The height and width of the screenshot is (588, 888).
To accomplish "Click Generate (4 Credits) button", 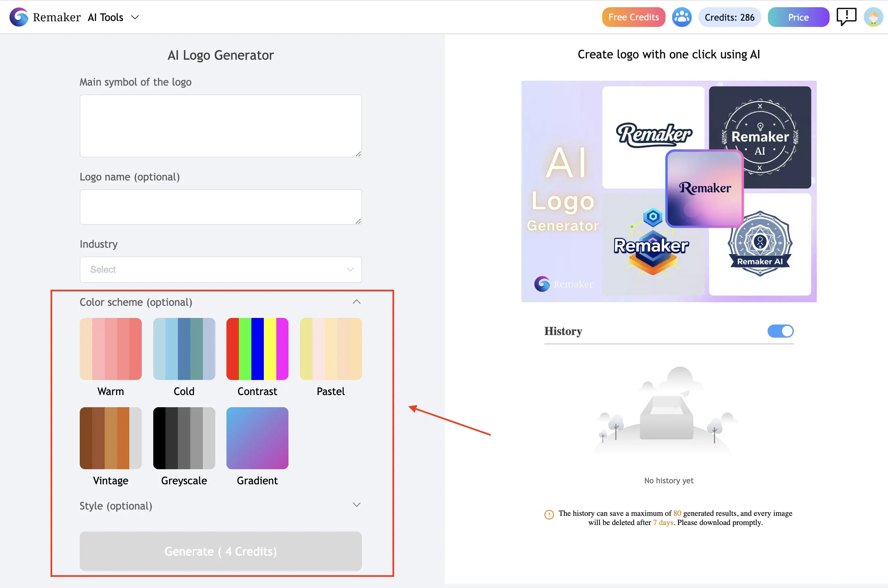I will 221,551.
